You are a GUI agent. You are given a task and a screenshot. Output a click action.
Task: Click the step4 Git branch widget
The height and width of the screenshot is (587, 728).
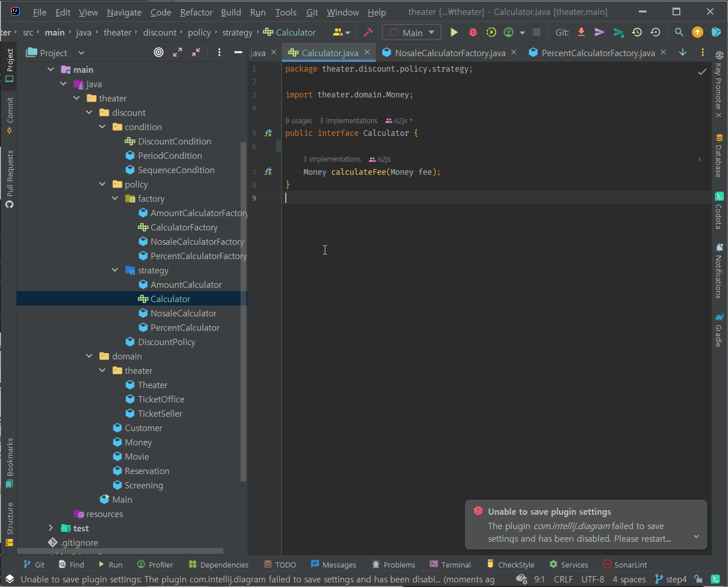click(x=671, y=579)
